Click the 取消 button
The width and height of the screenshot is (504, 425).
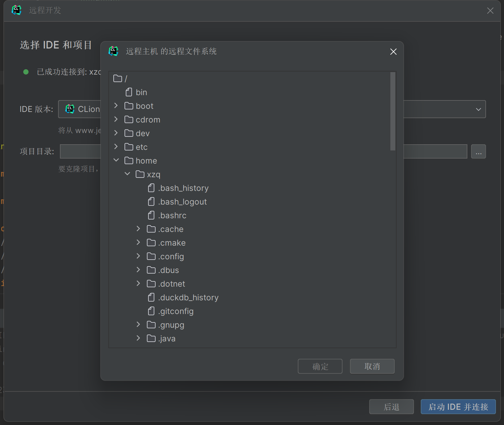[x=372, y=366]
